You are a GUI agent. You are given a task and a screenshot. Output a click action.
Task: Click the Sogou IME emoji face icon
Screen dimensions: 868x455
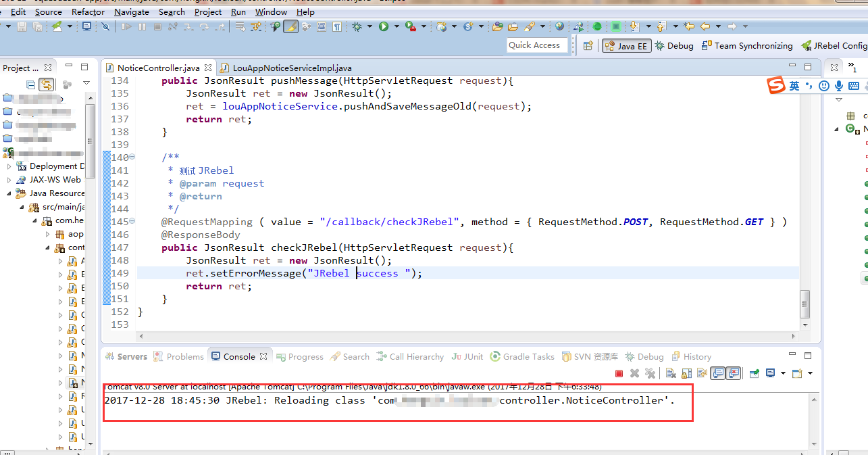click(824, 86)
